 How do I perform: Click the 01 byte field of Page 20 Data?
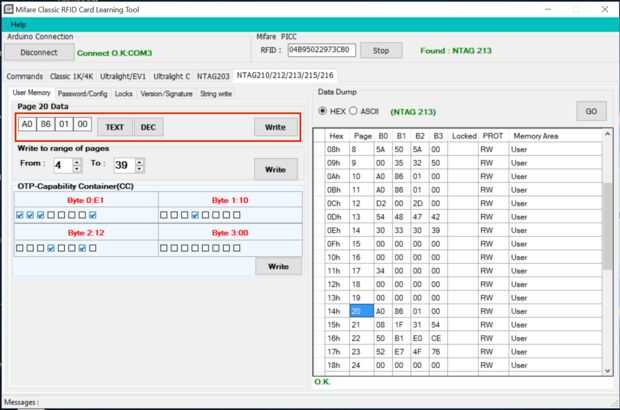point(64,124)
